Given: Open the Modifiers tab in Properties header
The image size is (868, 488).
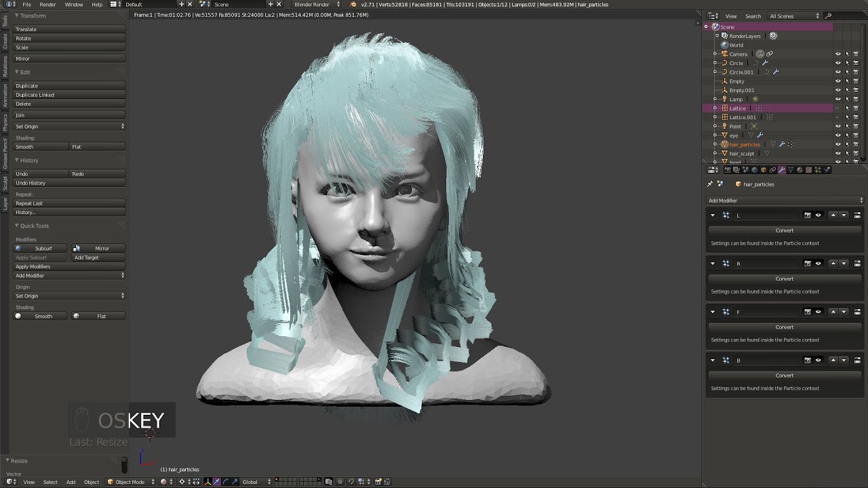Looking at the screenshot, I should (x=782, y=170).
